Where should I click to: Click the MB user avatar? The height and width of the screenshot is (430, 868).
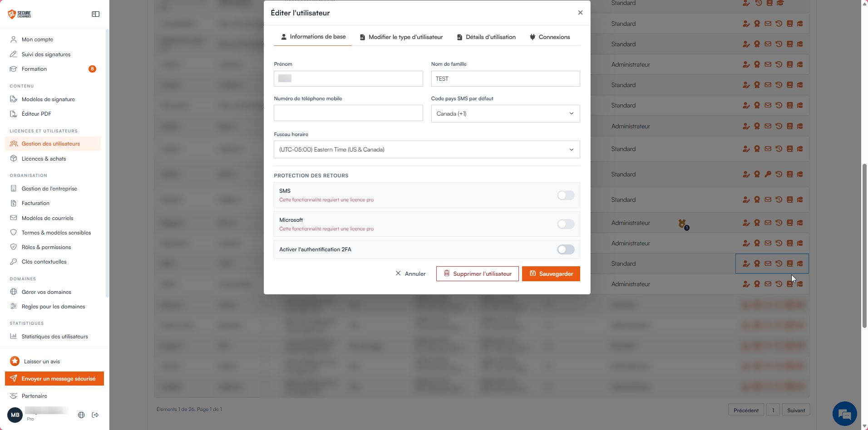(15, 415)
